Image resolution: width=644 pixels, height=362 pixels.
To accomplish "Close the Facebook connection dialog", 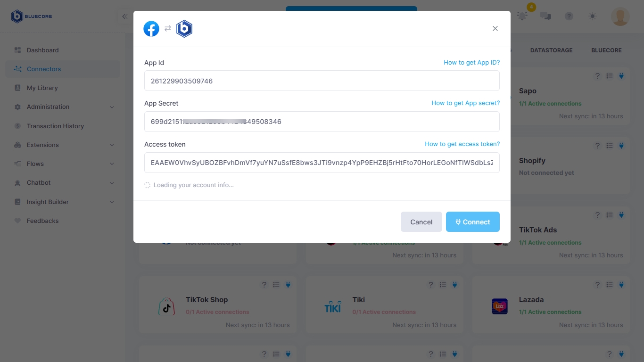I will pyautogui.click(x=495, y=28).
